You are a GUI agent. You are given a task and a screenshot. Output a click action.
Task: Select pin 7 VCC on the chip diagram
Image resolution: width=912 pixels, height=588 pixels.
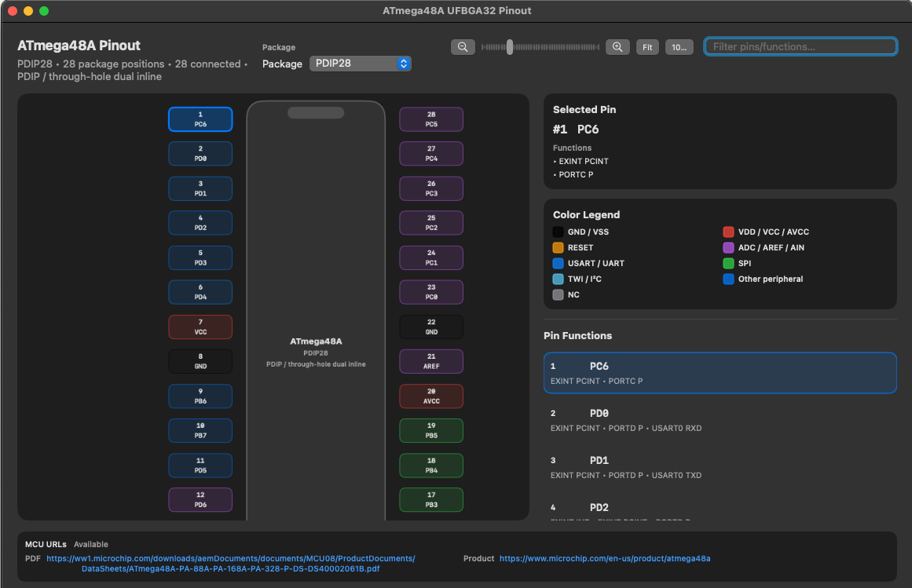200,327
